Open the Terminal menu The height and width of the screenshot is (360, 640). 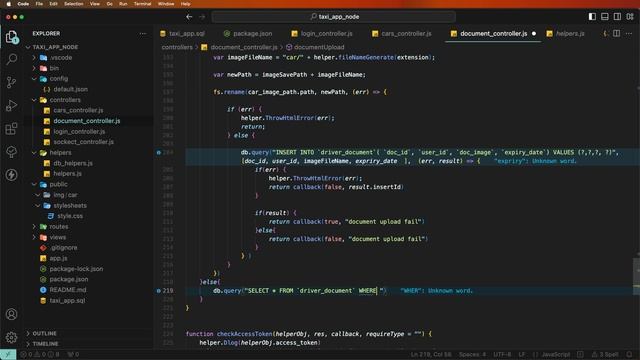(x=142, y=4)
